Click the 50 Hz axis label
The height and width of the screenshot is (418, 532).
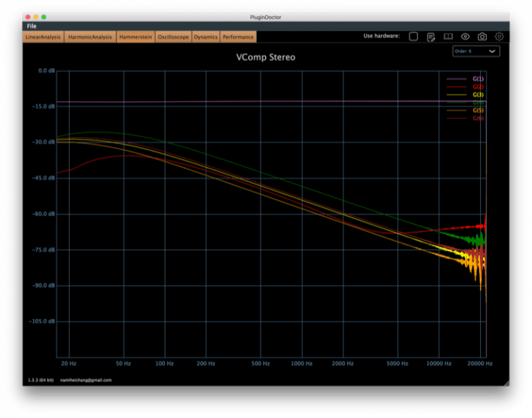point(123,363)
